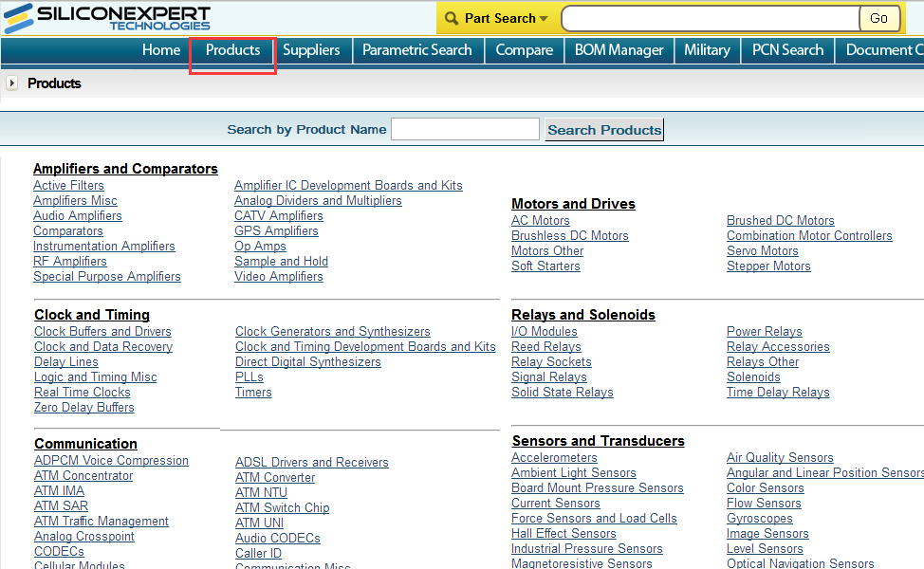Open the Solid State Relays link

563,393
